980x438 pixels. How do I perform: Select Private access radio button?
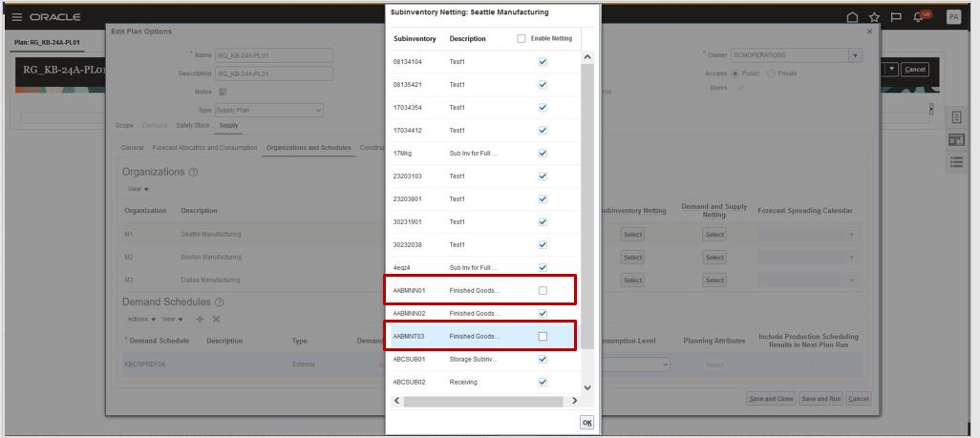click(x=771, y=73)
